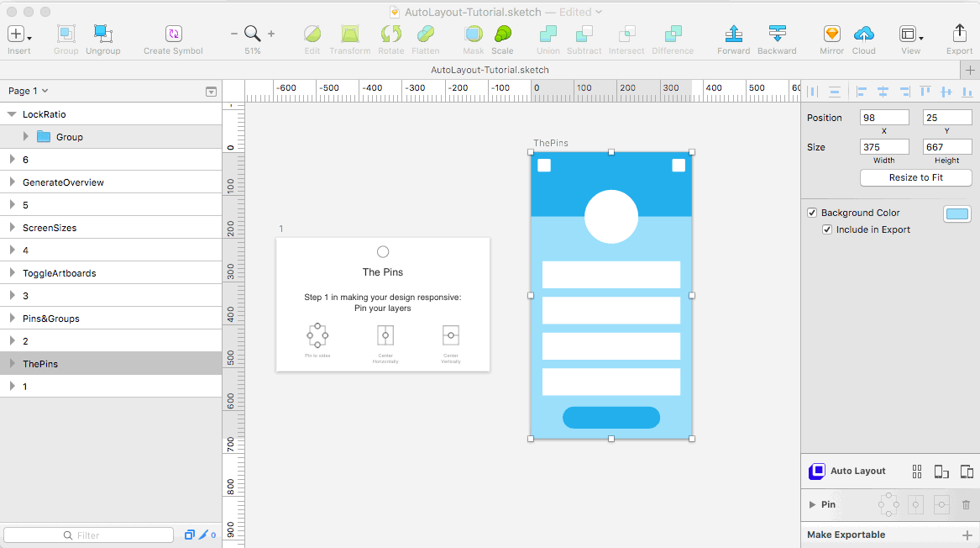Expand the Group layer in the sidebar

[27, 136]
